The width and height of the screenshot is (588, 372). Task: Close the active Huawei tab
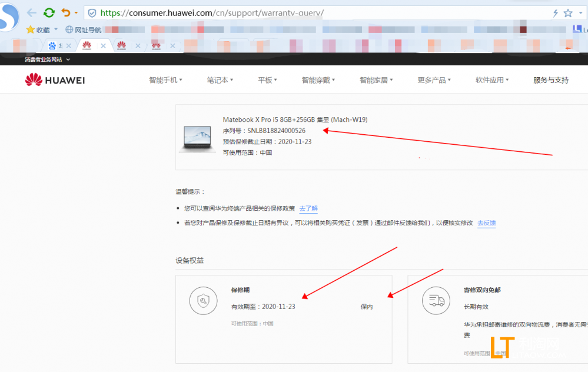click(103, 46)
